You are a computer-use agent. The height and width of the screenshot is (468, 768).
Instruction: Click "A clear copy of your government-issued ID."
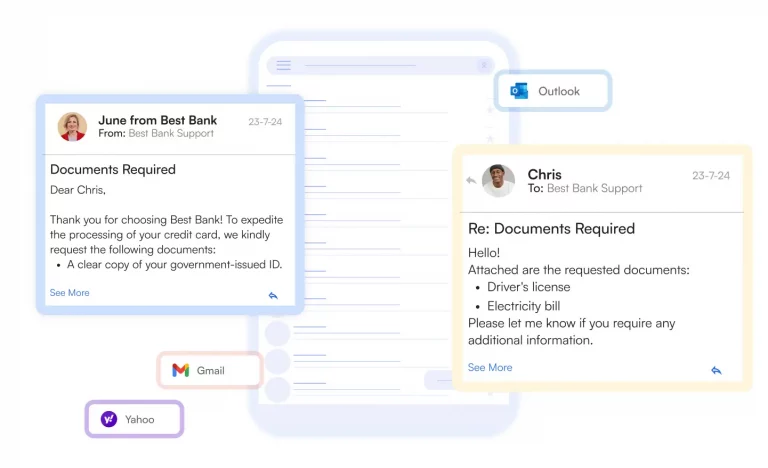click(x=174, y=265)
